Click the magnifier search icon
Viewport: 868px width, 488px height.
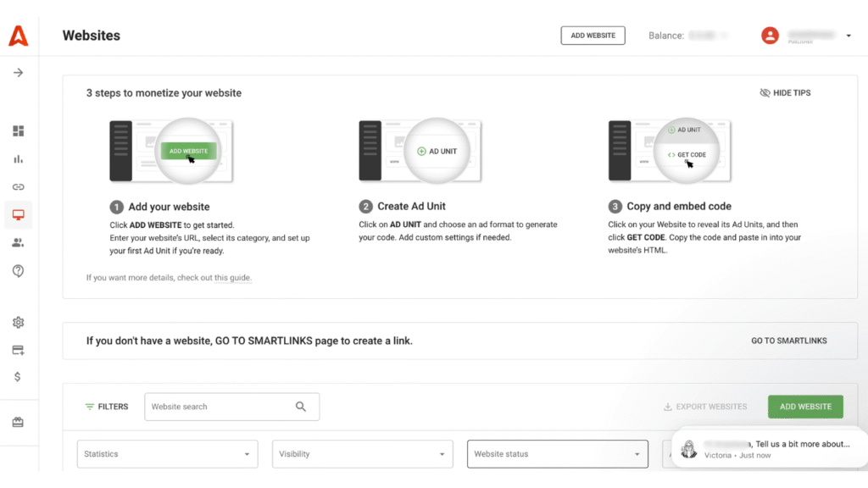[x=301, y=407]
